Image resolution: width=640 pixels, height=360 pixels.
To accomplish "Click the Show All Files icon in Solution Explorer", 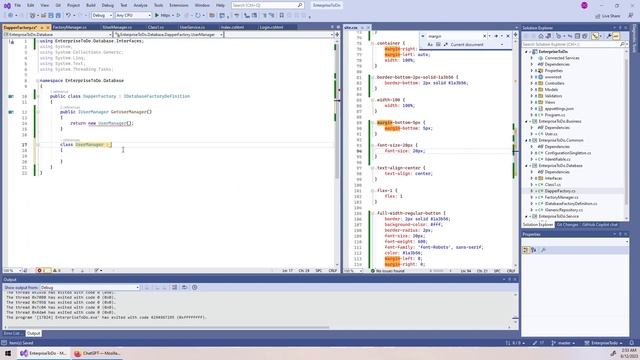I will click(x=584, y=36).
